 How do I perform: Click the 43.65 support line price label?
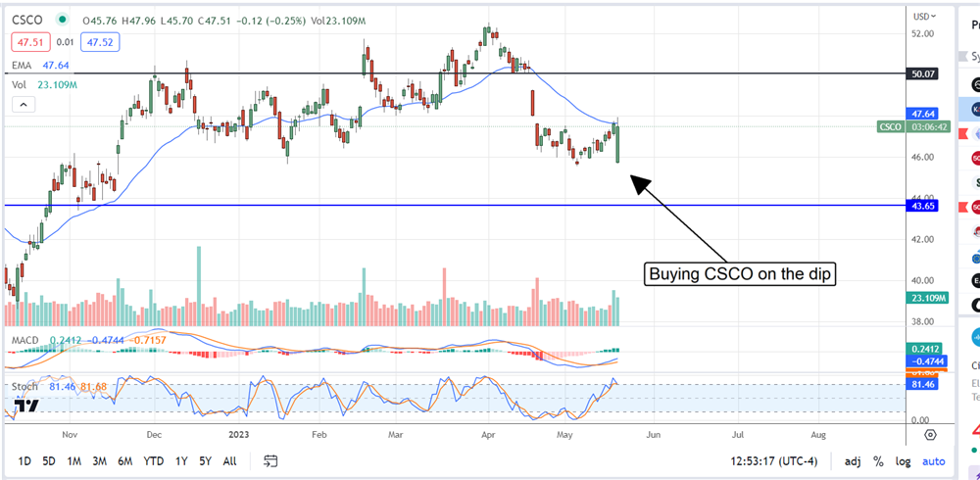pos(926,206)
